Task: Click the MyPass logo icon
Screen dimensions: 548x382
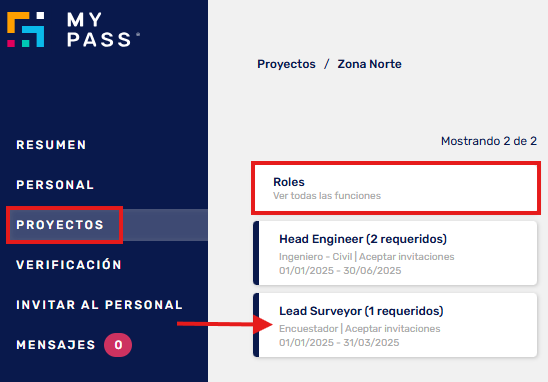Action: point(26,29)
